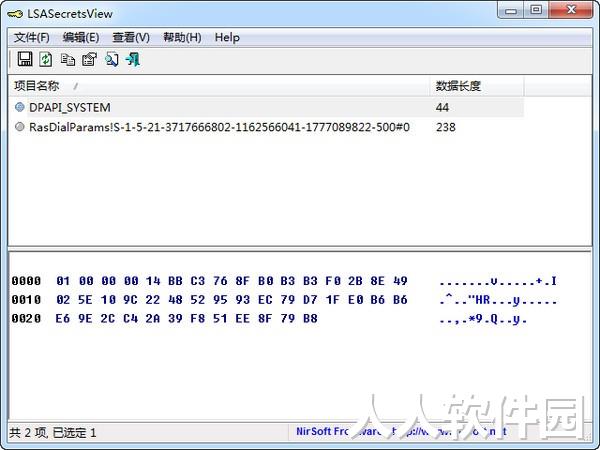Screen dimensions: 600x450
Task: Click the Refresh toolbar icon
Action: tap(46, 59)
